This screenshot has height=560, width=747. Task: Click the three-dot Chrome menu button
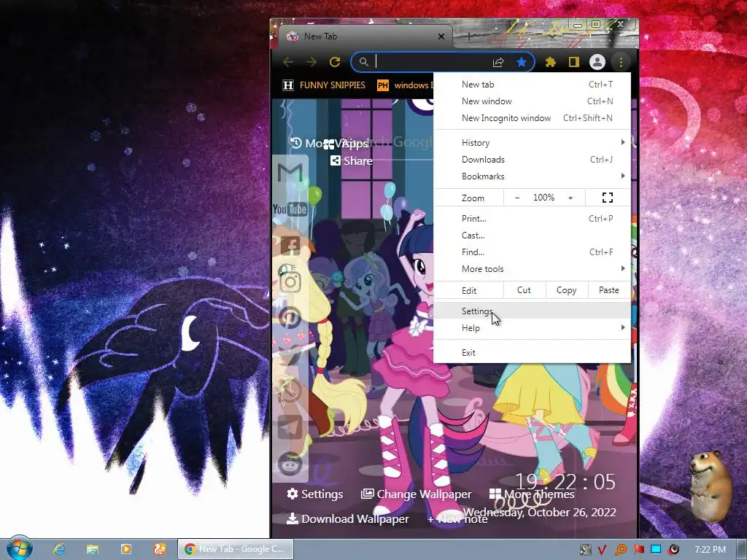coord(621,62)
